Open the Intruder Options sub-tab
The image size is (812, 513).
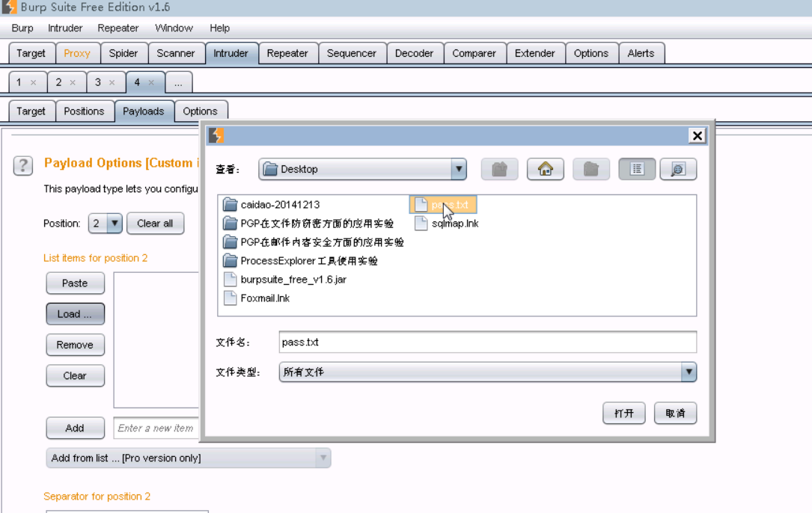(x=200, y=111)
